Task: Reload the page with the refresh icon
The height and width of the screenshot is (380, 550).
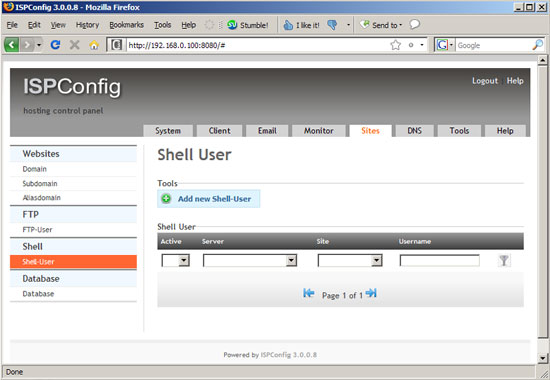Action: point(55,45)
